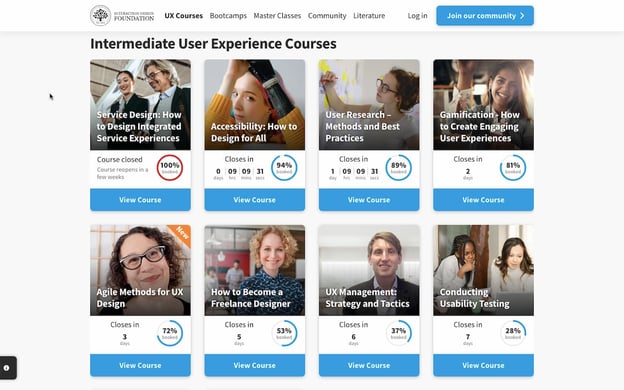Open the Accessibility course thumbnail
This screenshot has height=390, width=624.
click(255, 105)
